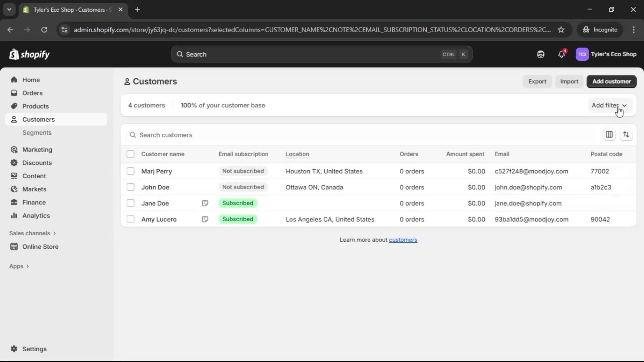The height and width of the screenshot is (362, 644).
Task: Bookmark the page via star icon
Action: (561, 29)
